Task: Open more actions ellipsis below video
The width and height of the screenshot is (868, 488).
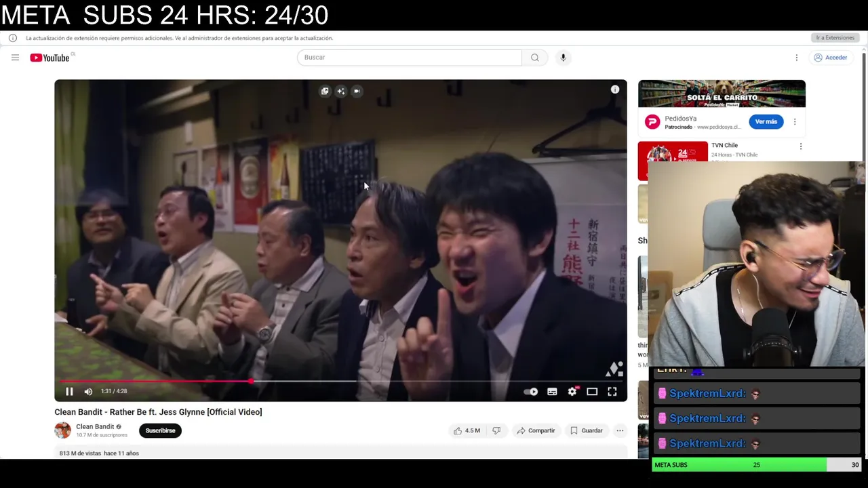Action: (620, 430)
